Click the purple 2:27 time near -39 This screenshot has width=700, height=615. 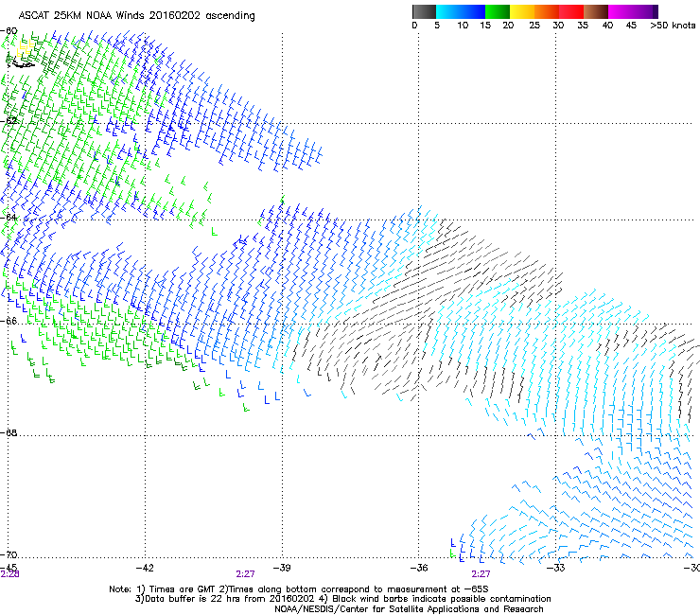click(246, 574)
